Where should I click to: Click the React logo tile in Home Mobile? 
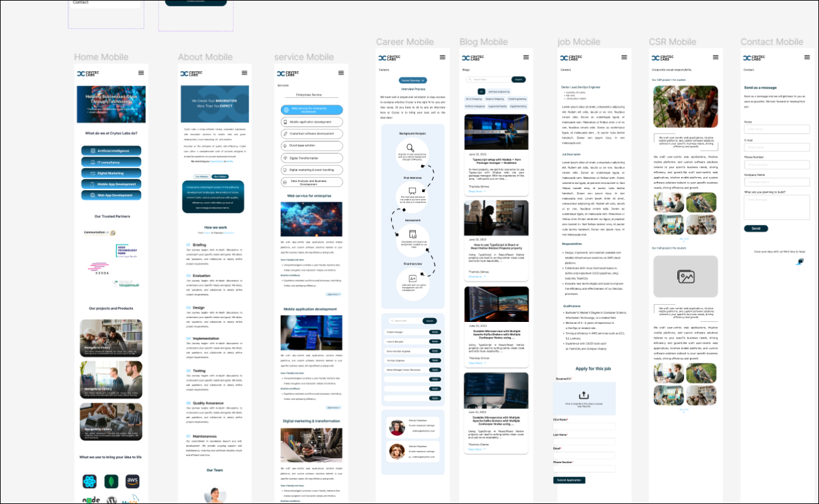point(89,482)
